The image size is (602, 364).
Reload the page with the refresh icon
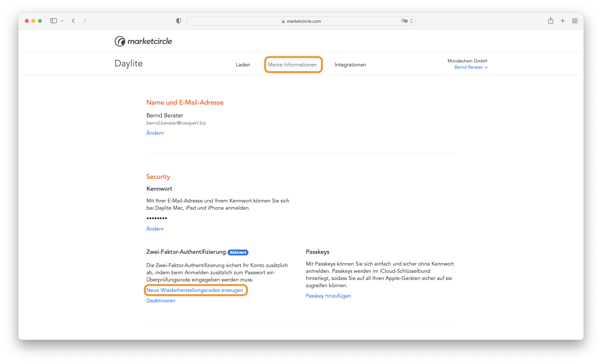click(x=412, y=21)
